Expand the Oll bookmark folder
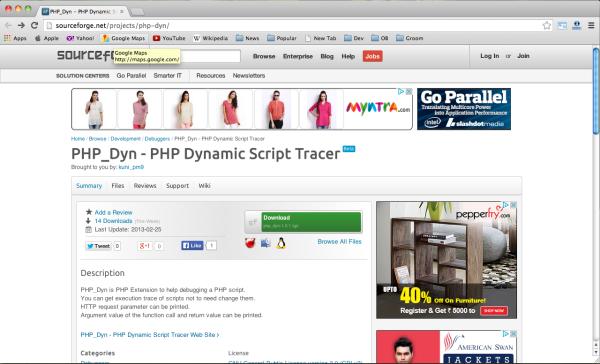Viewport: 600px width, 364px height. tap(380, 38)
